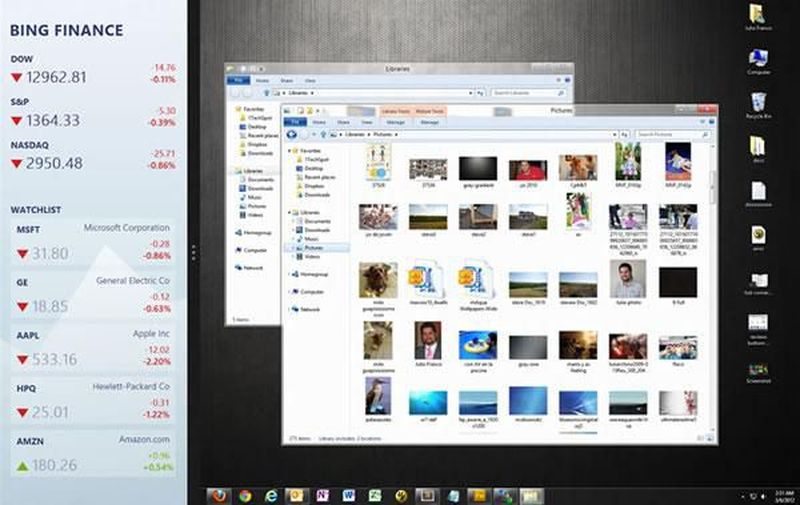Launch Word from the taskbar

pos(349,495)
